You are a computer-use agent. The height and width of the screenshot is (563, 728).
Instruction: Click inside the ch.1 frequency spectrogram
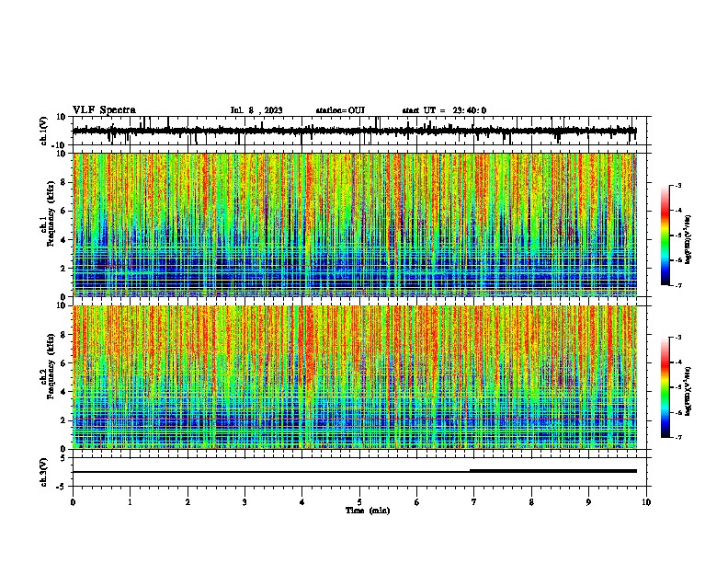[355, 224]
